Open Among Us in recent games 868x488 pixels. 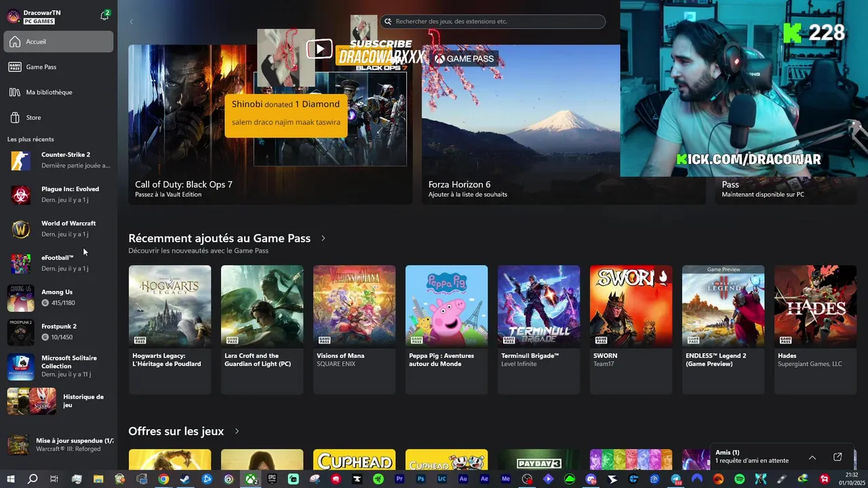click(x=58, y=298)
